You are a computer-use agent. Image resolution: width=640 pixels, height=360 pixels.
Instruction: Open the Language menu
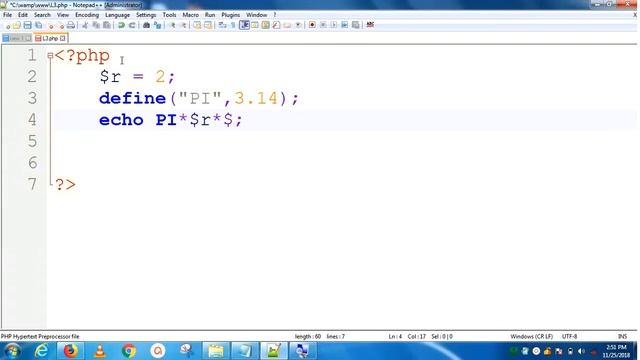pyautogui.click(x=117, y=15)
